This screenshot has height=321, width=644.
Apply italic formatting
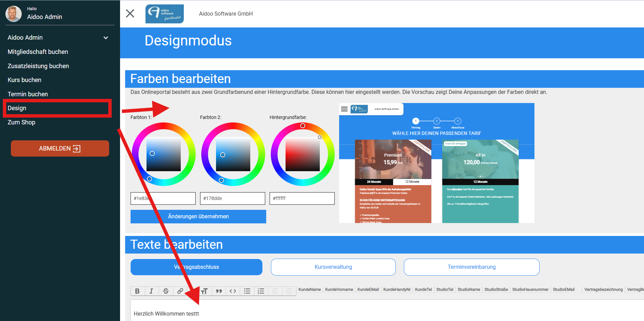151,291
